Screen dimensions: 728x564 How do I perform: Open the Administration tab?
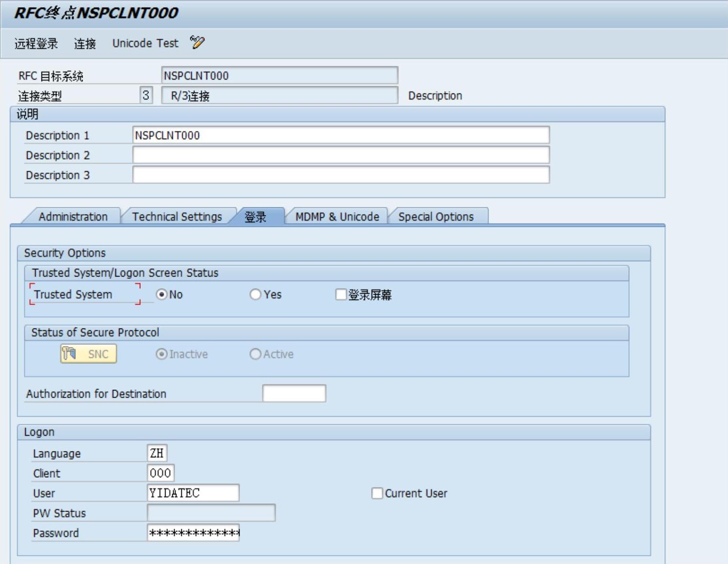tap(73, 216)
